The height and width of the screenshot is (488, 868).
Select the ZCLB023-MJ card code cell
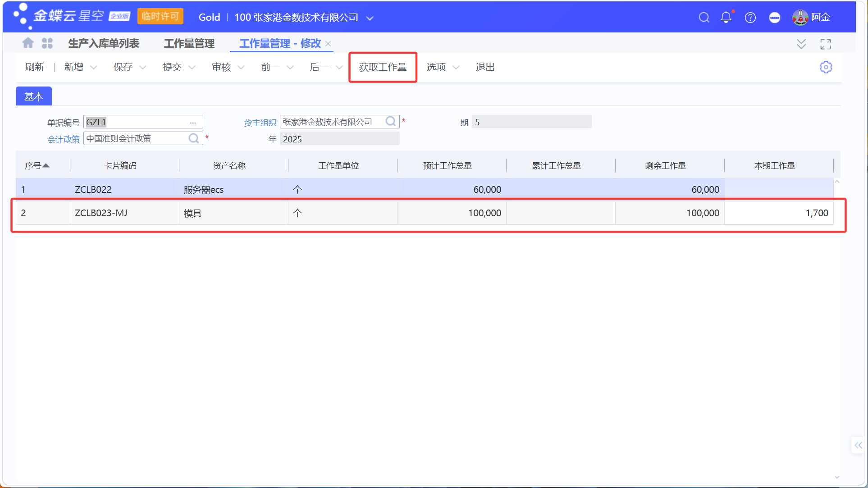(124, 213)
